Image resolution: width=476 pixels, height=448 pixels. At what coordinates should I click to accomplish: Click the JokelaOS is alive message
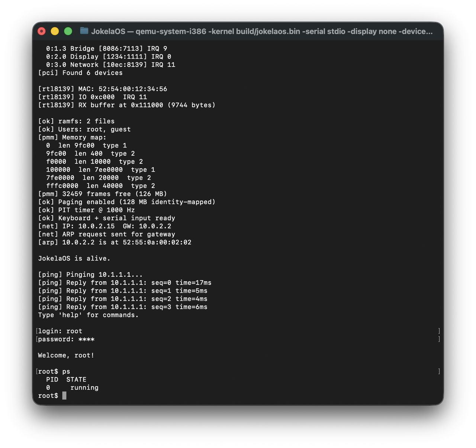[x=74, y=258]
